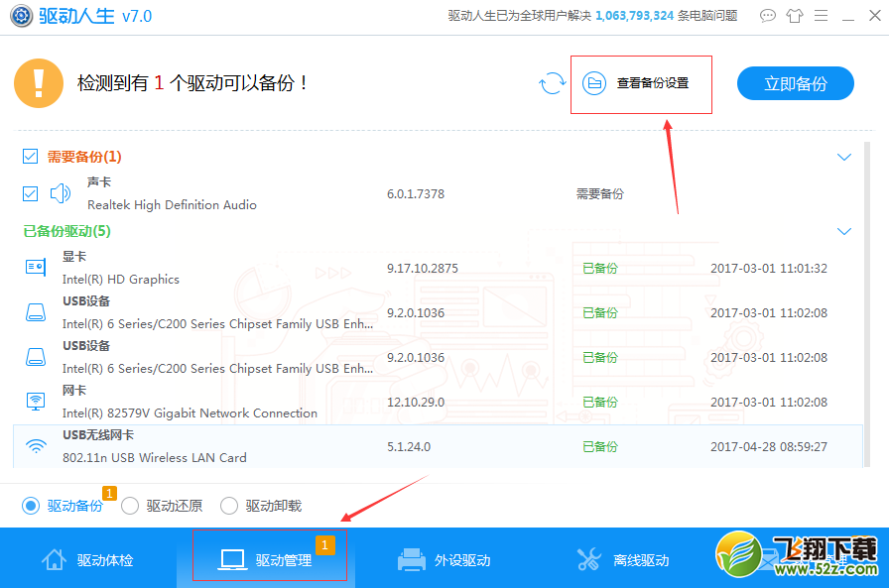The height and width of the screenshot is (588, 889).
Task: Switch to the 驱动体检 tab
Action: click(x=88, y=559)
